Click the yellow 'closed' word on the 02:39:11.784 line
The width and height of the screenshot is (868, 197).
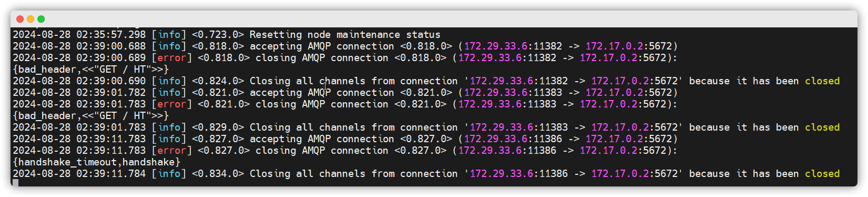pyautogui.click(x=822, y=174)
